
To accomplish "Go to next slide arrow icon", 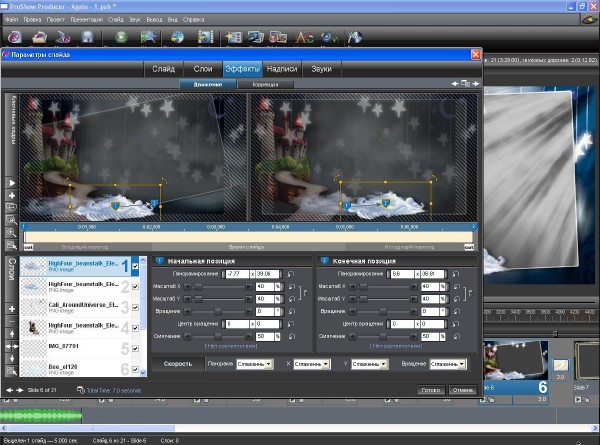I will 21,389.
